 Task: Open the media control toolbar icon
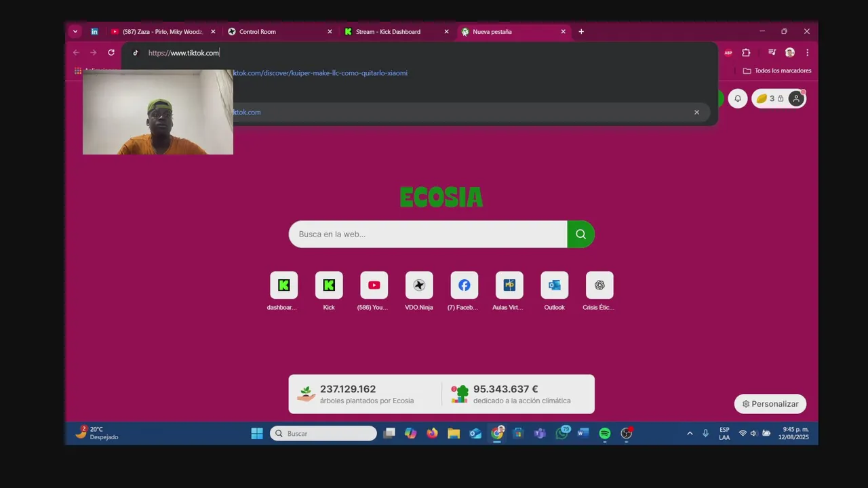772,52
